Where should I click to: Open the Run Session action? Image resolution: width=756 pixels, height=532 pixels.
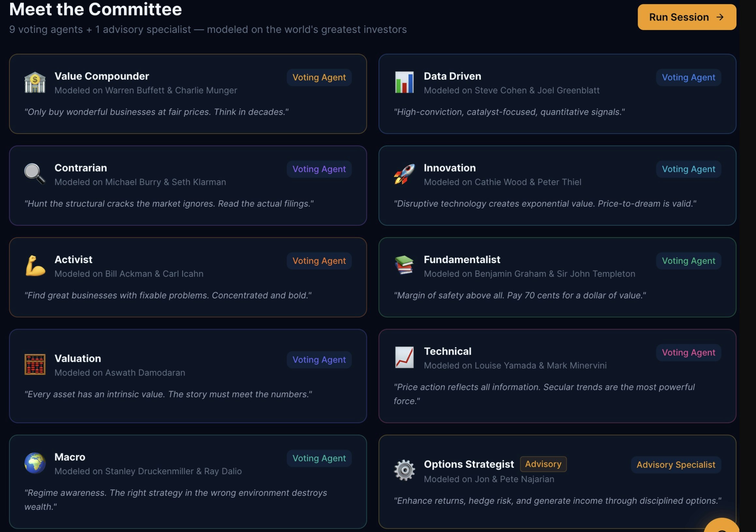(x=687, y=17)
